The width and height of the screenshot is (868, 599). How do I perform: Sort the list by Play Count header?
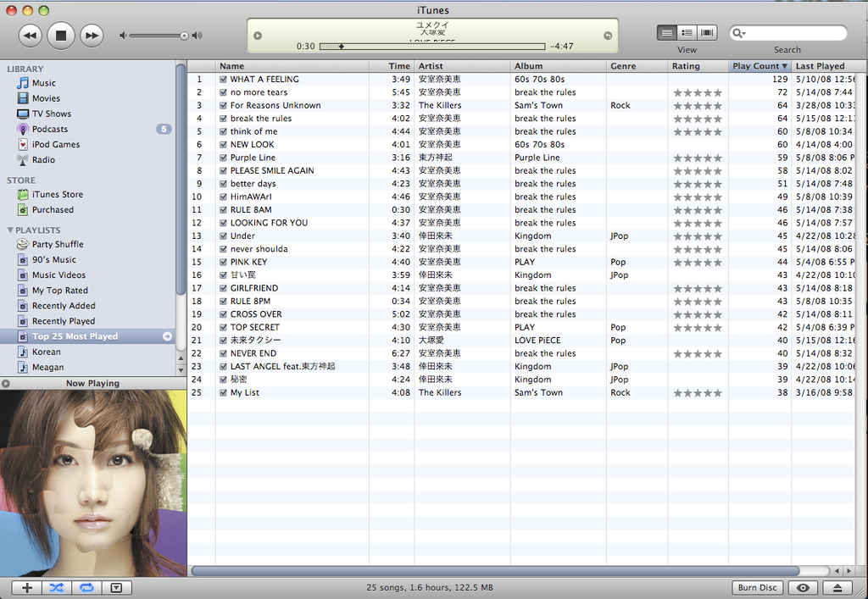[x=759, y=66]
